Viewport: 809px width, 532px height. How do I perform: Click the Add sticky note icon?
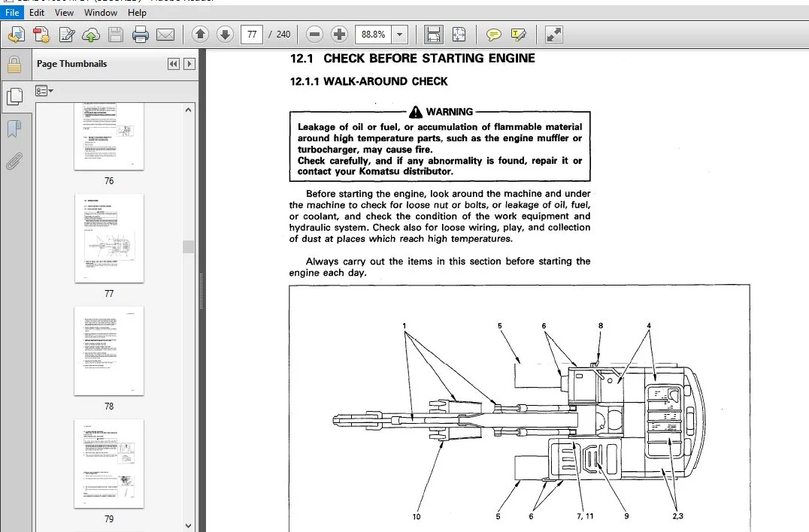tap(494, 35)
